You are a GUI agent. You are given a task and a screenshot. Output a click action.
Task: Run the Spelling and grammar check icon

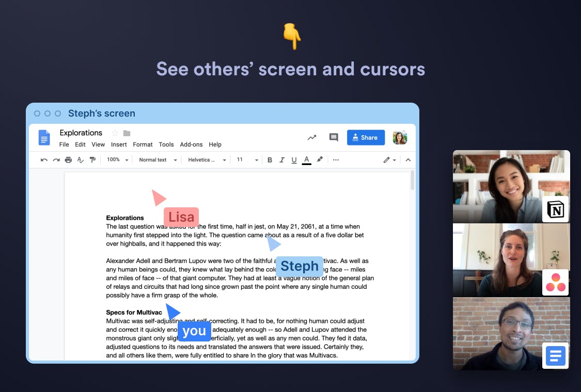click(x=81, y=160)
